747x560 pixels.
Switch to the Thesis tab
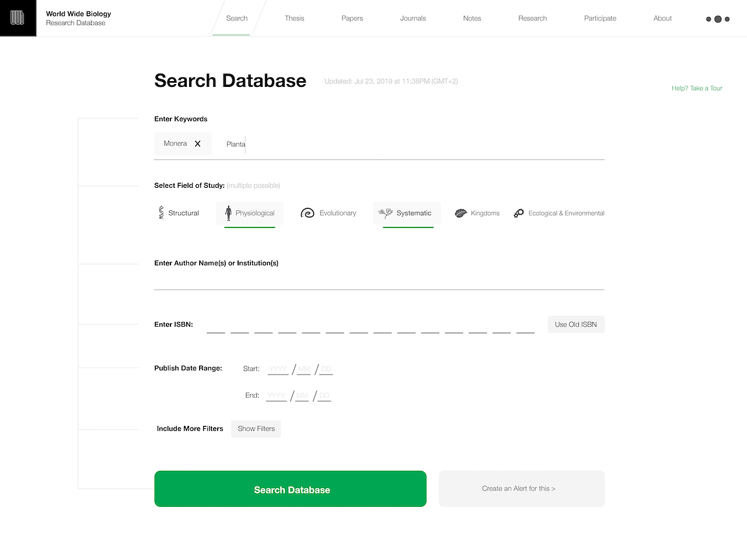click(x=295, y=19)
